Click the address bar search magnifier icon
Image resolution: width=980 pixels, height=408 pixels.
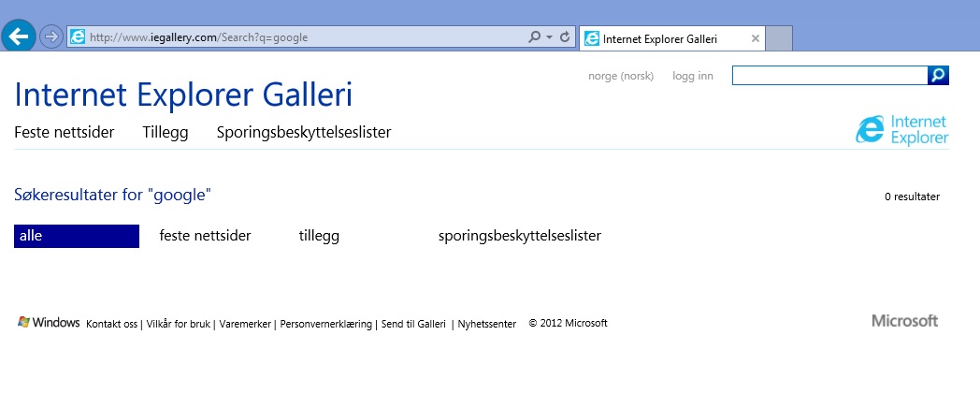click(x=534, y=36)
